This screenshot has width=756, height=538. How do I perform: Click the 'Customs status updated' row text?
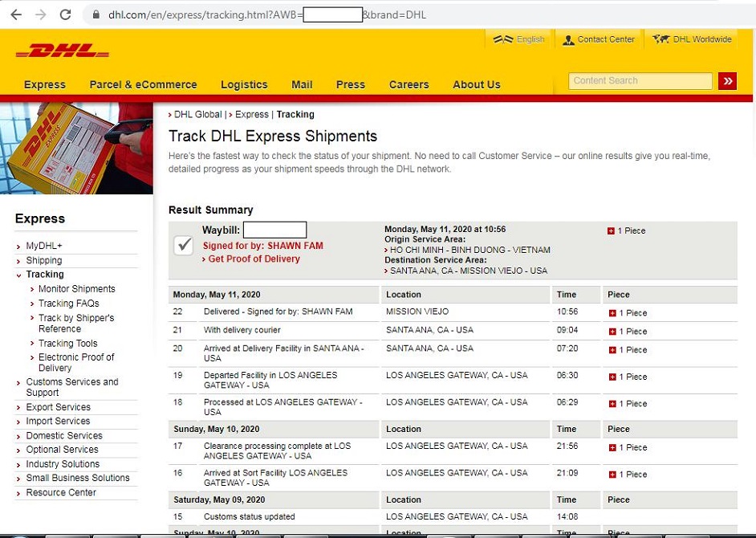tap(250, 516)
